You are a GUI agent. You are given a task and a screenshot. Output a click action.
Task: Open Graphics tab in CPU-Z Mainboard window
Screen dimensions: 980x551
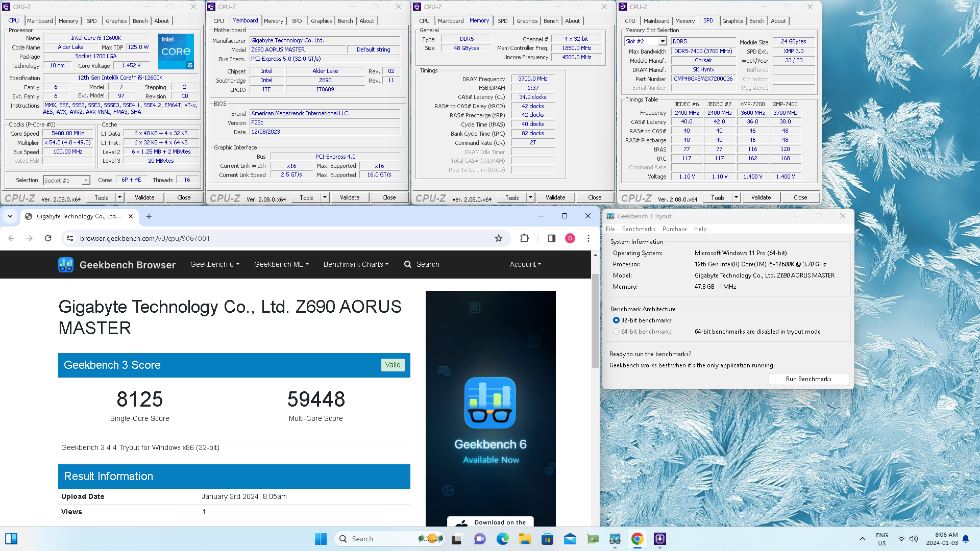tap(322, 21)
